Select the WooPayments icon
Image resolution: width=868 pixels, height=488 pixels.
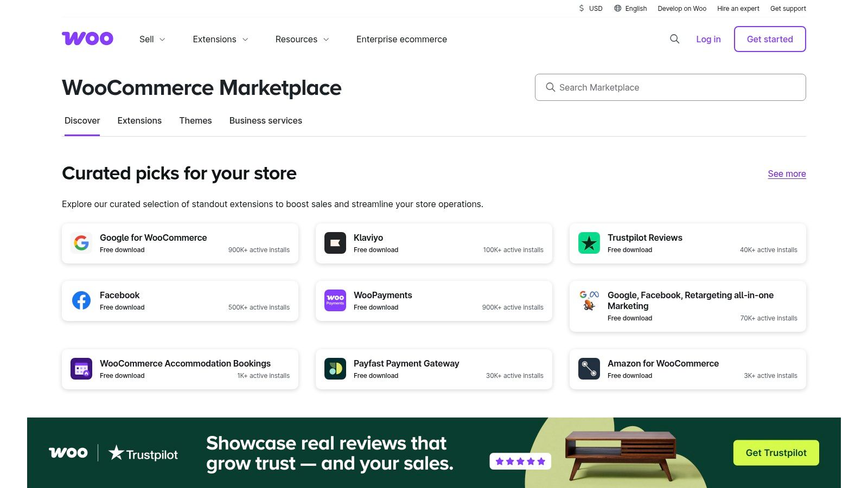tap(335, 300)
